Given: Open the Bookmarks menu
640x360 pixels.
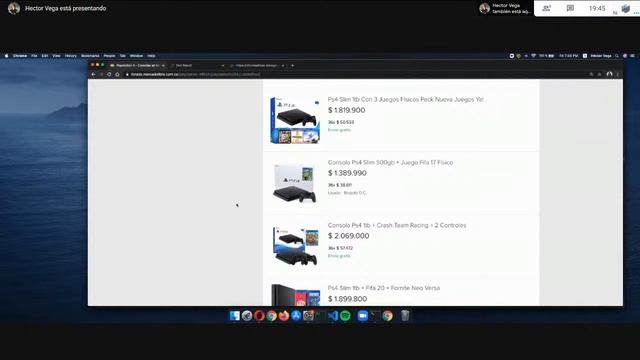Looking at the screenshot, I should [90, 56].
